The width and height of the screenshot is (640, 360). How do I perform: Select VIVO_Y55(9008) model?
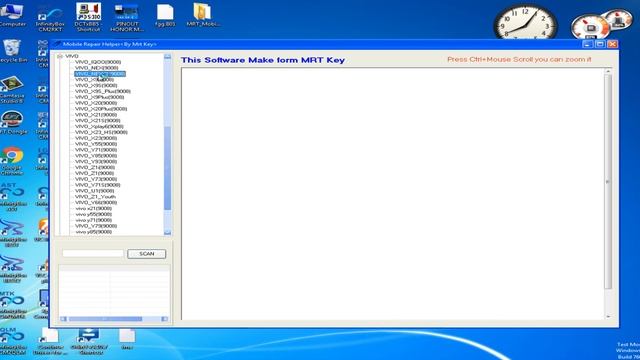96,144
